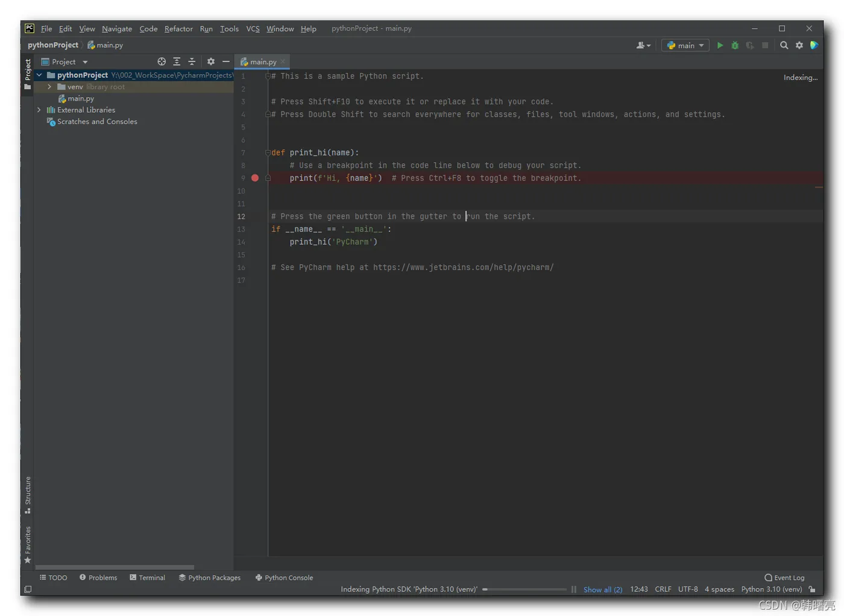
Task: Open the Navigate menu
Action: pyautogui.click(x=117, y=28)
